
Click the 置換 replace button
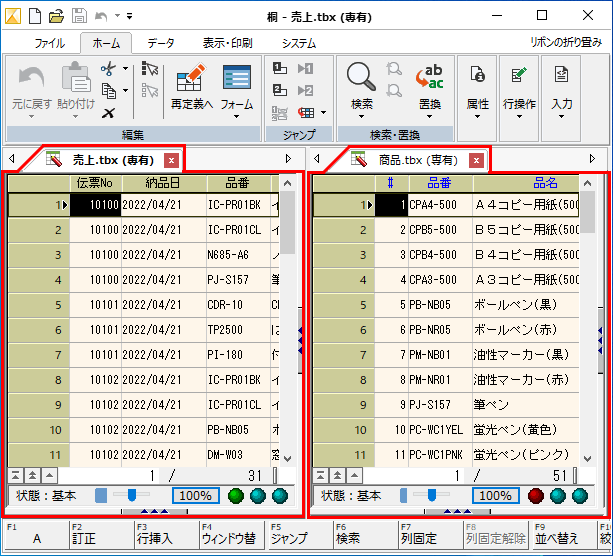click(430, 92)
